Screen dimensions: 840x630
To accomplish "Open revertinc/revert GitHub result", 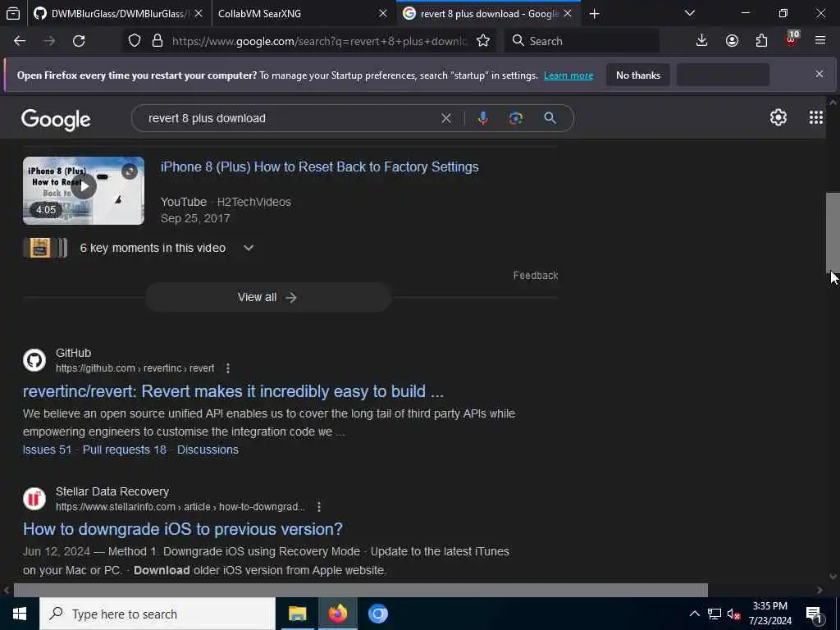I will coord(233,391).
